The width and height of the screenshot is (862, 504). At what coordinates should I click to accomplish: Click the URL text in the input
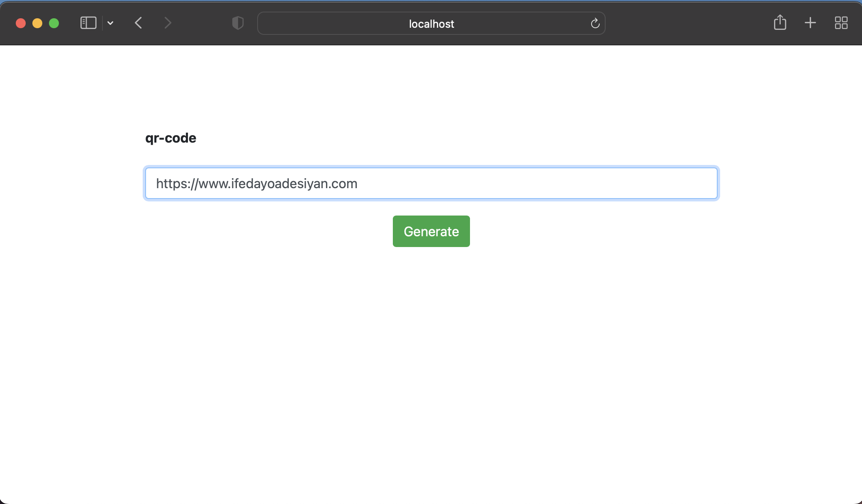click(x=256, y=183)
